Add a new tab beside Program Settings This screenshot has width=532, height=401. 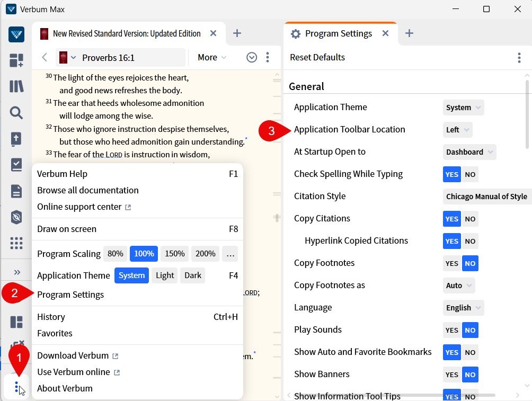tap(409, 33)
